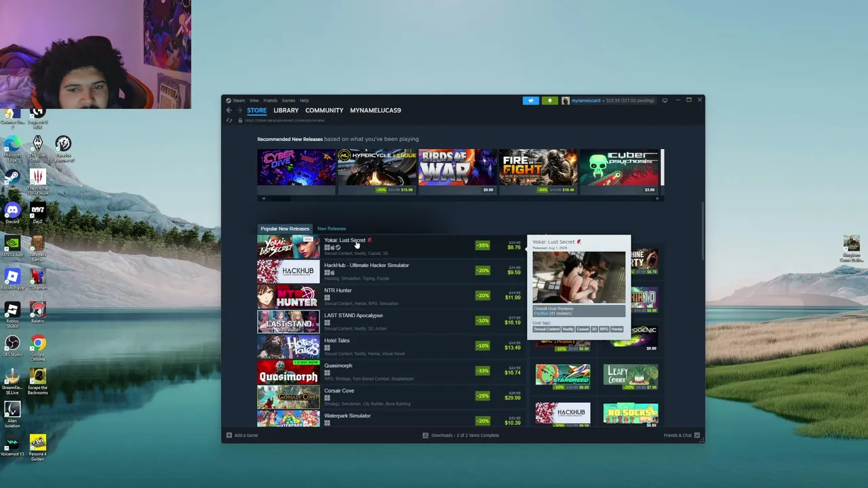This screenshot has width=868, height=488.
Task: Select the Balatro desktop shortcut
Action: click(x=37, y=312)
